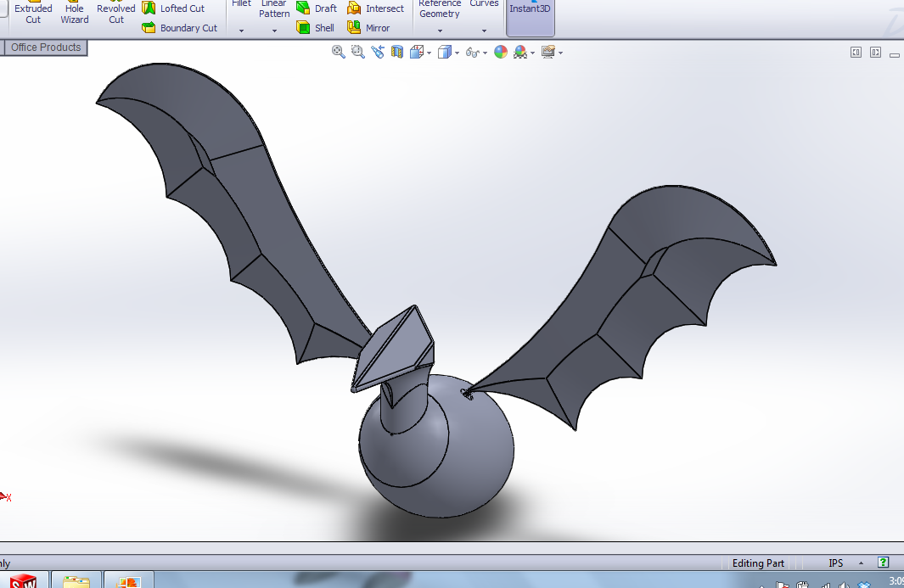Click the Apply Scene icon

point(520,53)
